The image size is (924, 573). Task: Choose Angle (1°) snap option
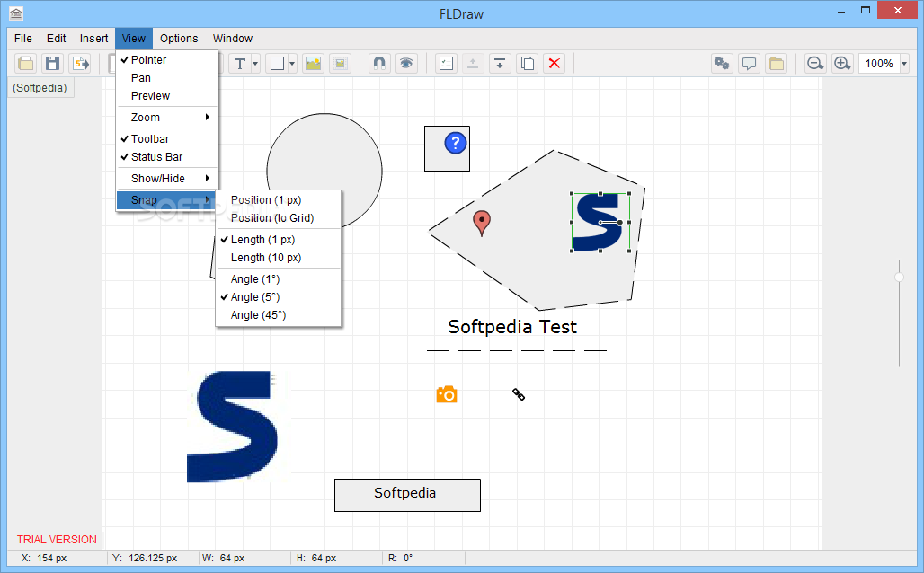pos(279,279)
